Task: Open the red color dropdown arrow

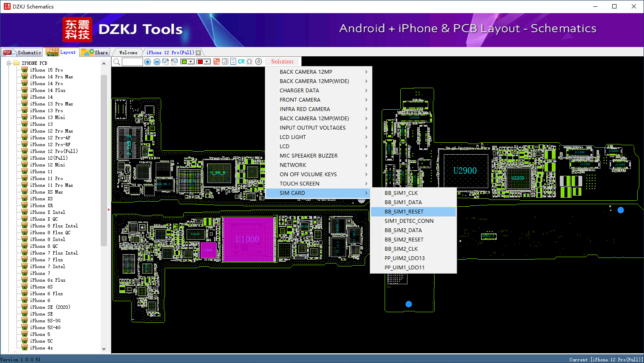Action: 207,62
